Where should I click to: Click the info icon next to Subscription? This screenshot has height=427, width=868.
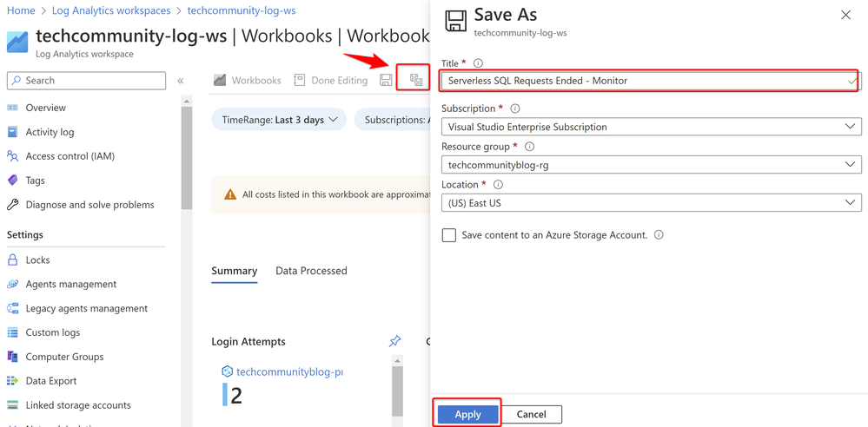515,109
